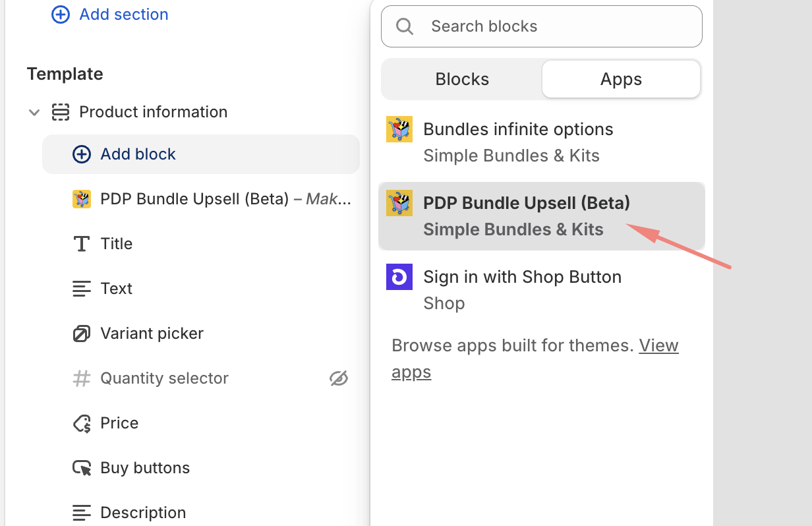Image resolution: width=812 pixels, height=526 pixels.
Task: Show the hidden Quantity selector block
Action: point(339,378)
